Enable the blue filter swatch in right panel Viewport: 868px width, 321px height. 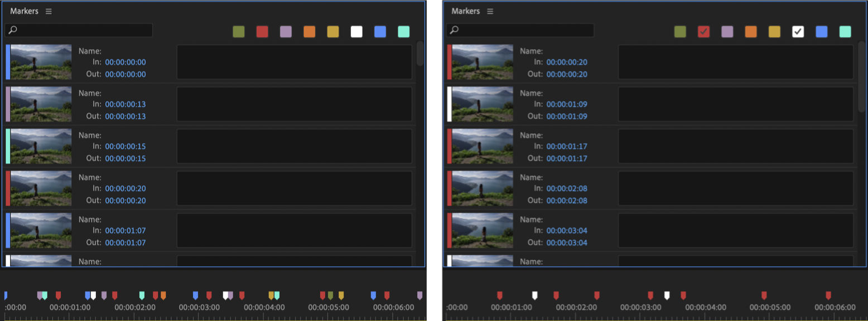(x=821, y=32)
